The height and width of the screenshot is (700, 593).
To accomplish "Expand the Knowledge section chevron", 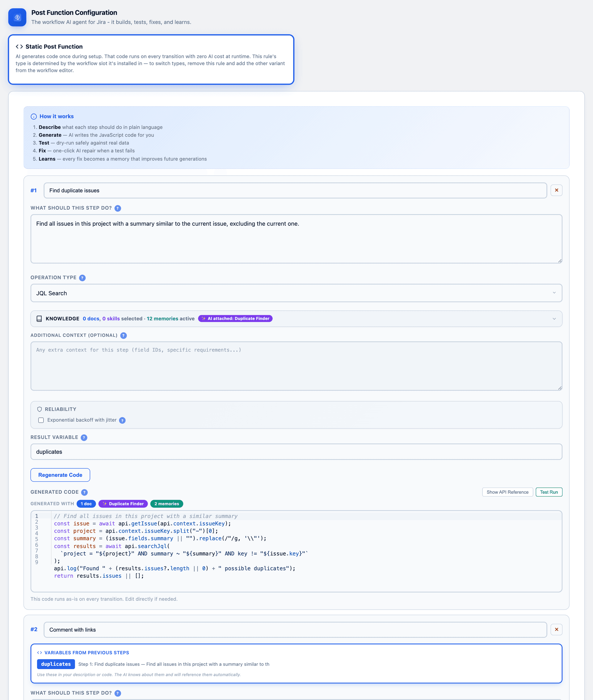I will [554, 319].
